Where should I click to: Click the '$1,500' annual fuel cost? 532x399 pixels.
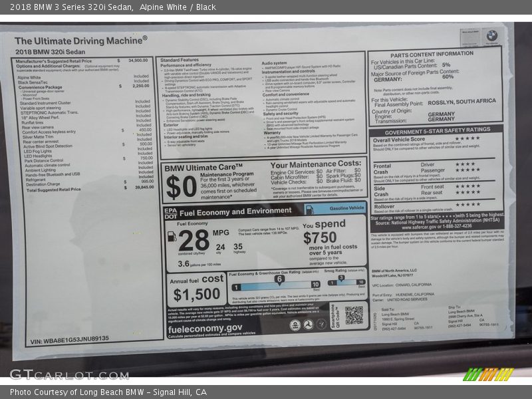(x=196, y=295)
